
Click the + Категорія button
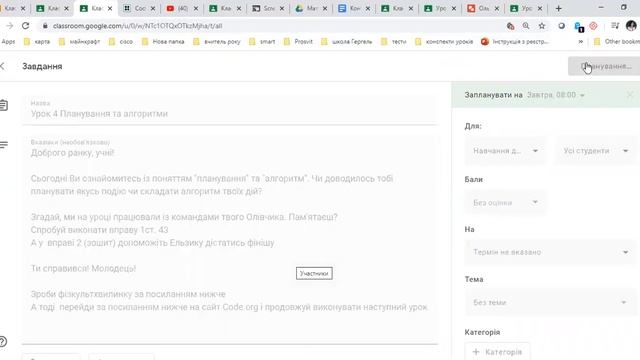(497, 351)
